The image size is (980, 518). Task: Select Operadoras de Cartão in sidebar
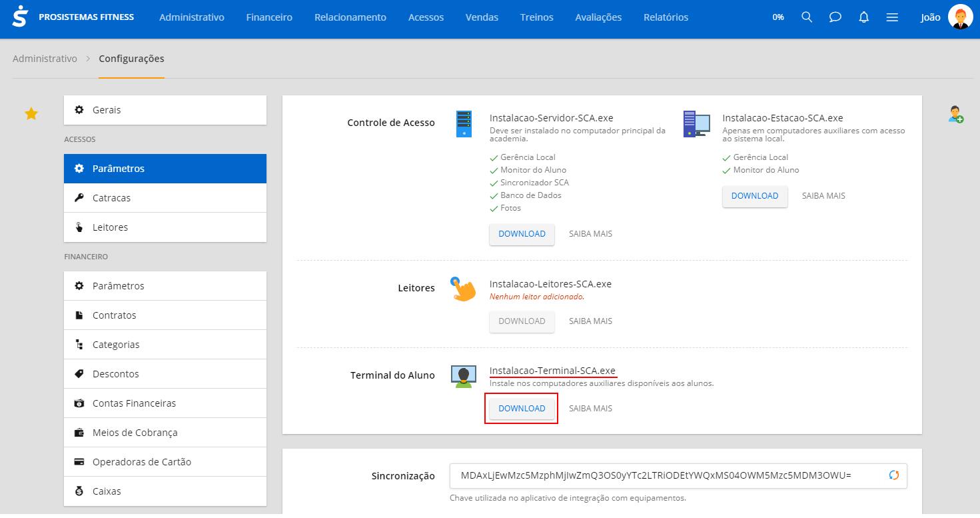point(165,462)
